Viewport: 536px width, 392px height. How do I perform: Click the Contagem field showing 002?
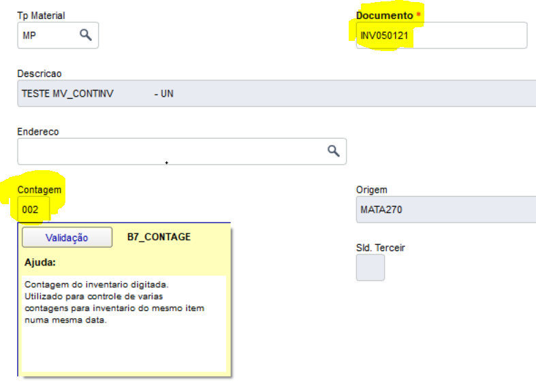coord(33,210)
